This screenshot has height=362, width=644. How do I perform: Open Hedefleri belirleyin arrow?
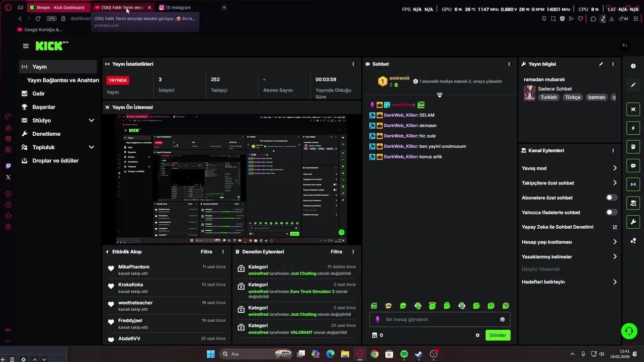pos(614,282)
